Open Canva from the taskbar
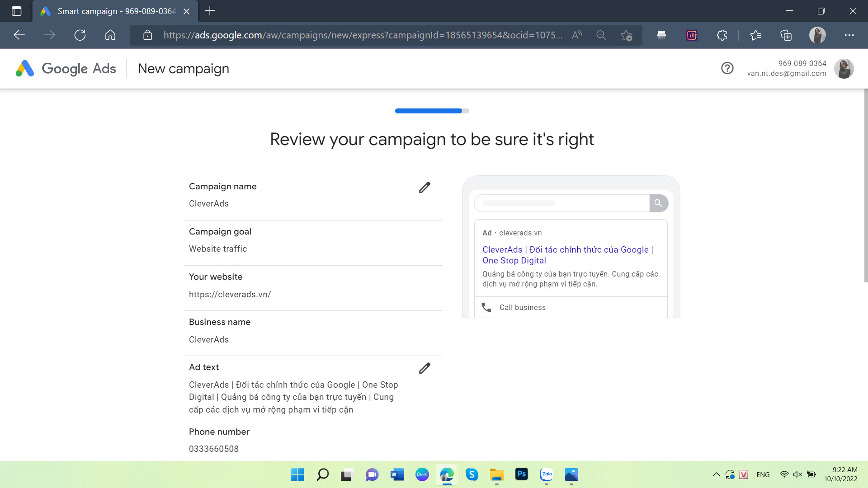The width and height of the screenshot is (868, 488). point(422,474)
